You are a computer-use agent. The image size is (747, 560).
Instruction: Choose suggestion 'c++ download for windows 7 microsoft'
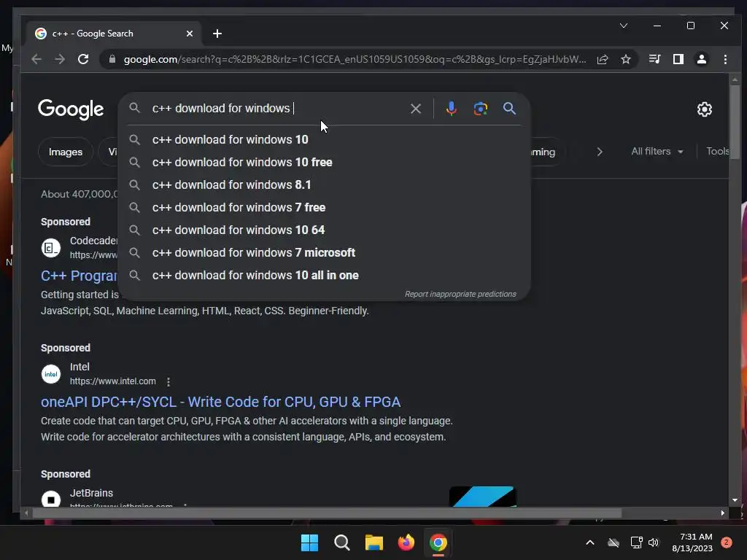click(x=324, y=253)
